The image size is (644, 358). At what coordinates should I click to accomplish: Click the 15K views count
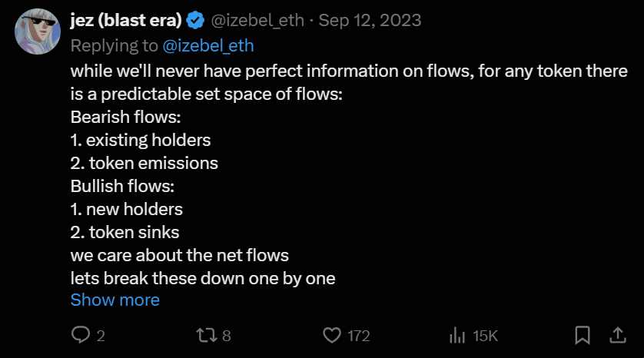pyautogui.click(x=485, y=336)
